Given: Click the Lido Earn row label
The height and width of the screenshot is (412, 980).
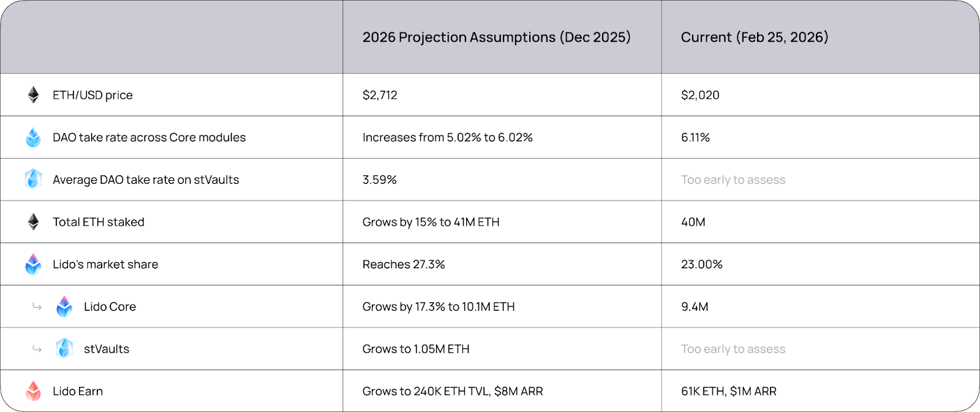Looking at the screenshot, I should 78,391.
